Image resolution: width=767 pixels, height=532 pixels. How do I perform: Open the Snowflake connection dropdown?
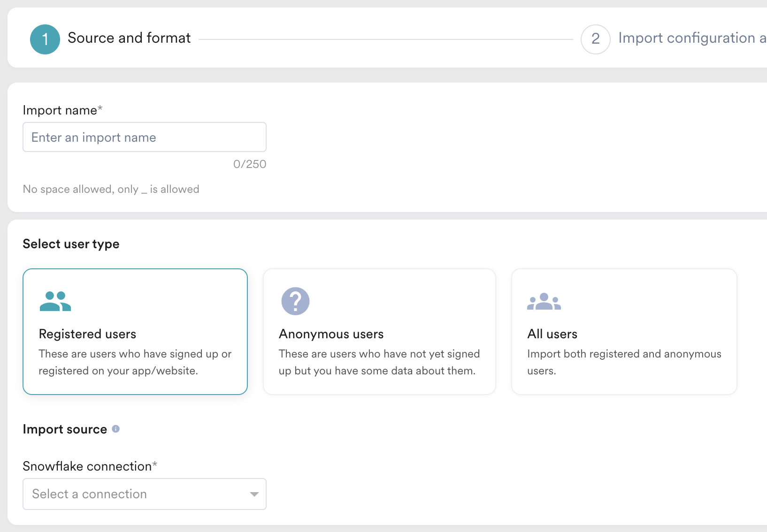(x=136, y=494)
